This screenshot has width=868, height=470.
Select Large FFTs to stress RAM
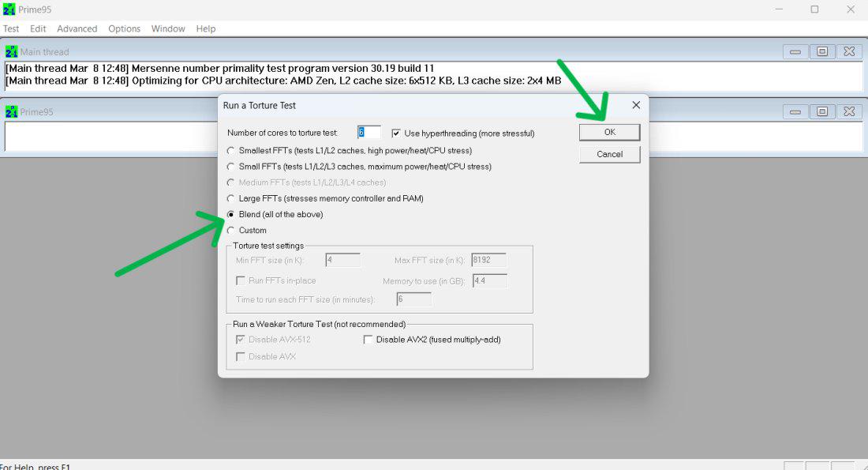click(x=230, y=198)
